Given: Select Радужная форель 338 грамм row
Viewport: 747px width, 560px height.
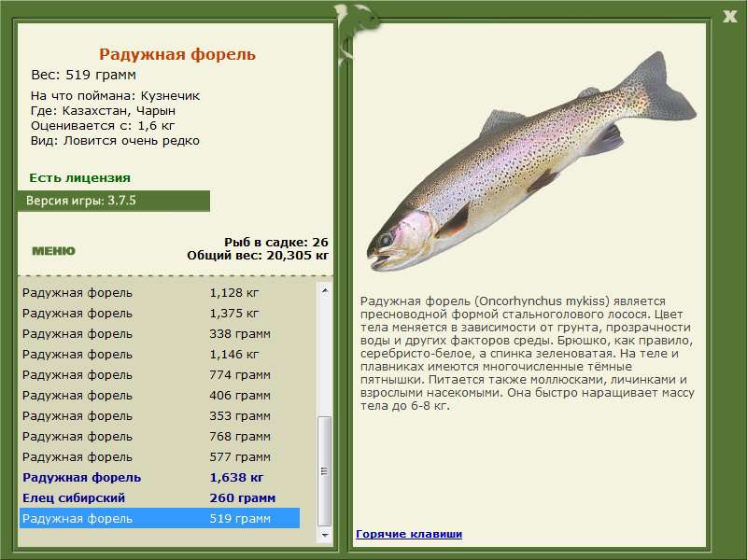Looking at the screenshot, I should coord(160,334).
